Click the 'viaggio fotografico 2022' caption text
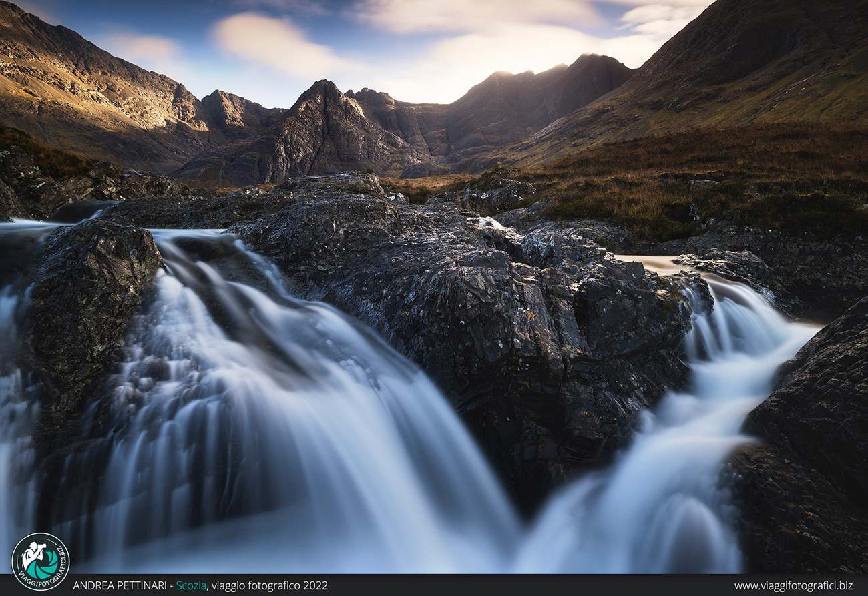Viewport: 868px width, 596px height. click(270, 585)
